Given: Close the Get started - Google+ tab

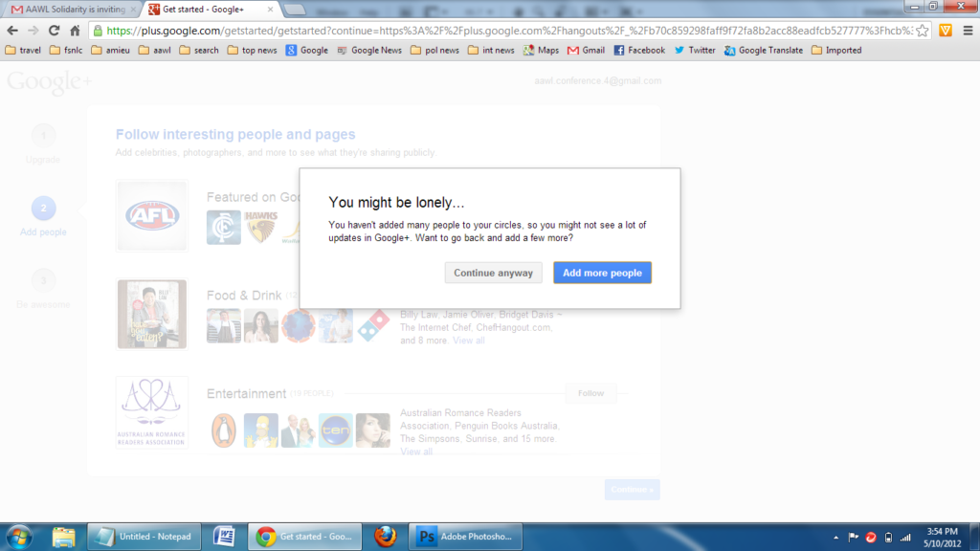Looking at the screenshot, I should [270, 10].
